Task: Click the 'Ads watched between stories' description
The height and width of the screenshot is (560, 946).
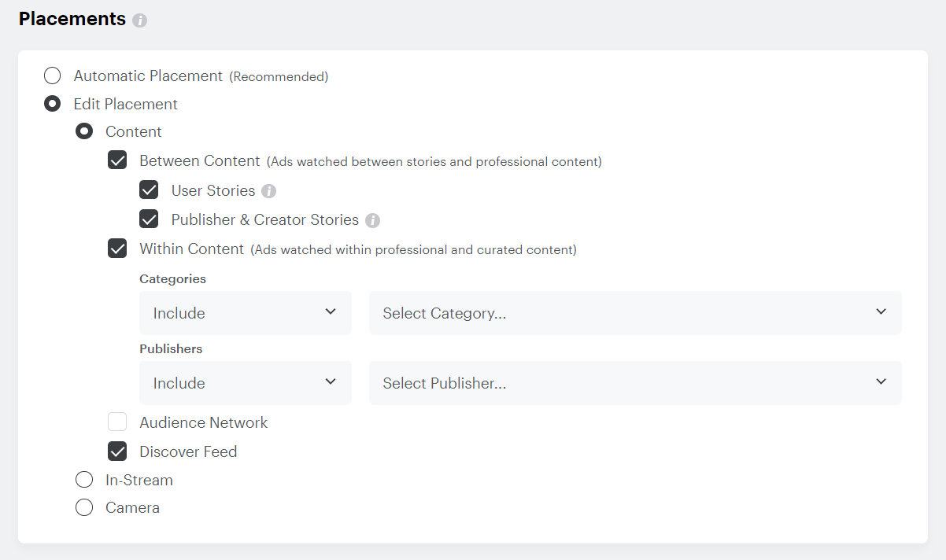Action: click(434, 162)
